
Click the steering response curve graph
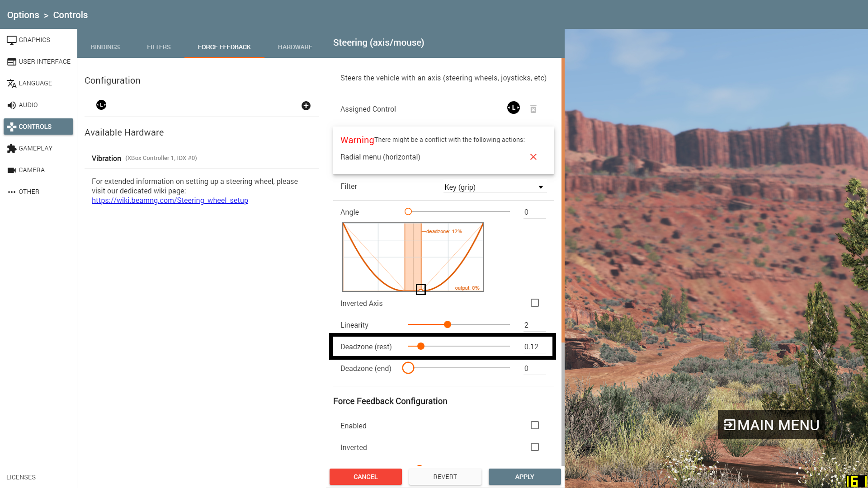(413, 257)
